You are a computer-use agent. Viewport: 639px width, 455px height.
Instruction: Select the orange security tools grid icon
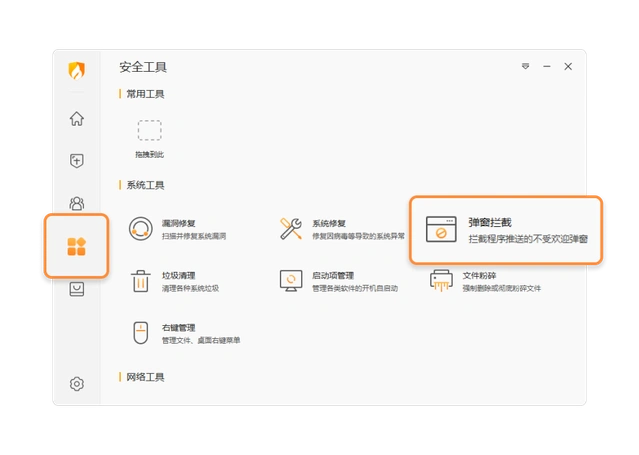(x=77, y=247)
